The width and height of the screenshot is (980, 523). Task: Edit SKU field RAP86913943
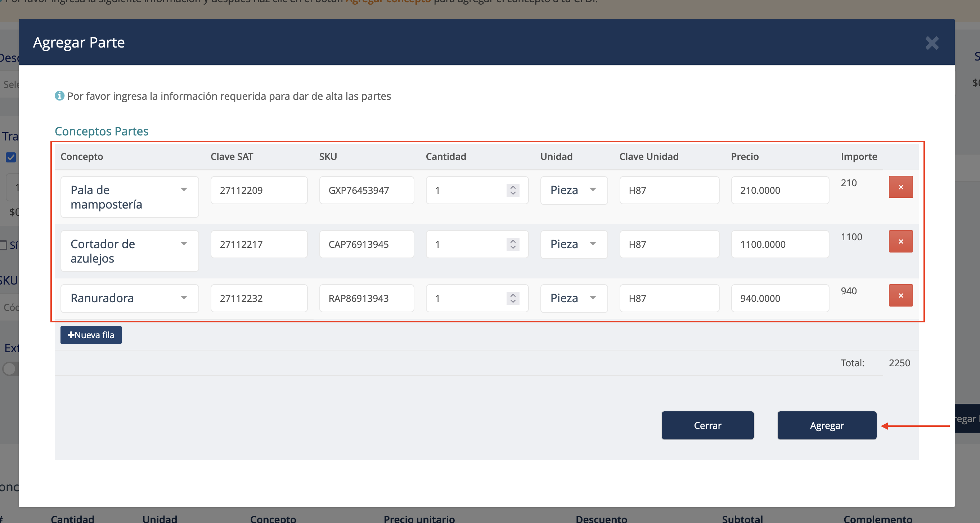367,298
